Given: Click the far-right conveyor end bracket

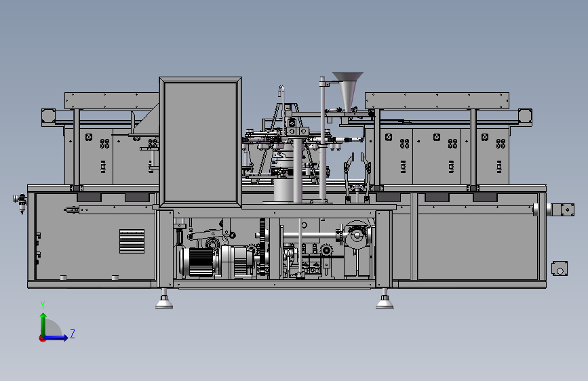Looking at the screenshot, I should pyautogui.click(x=525, y=117).
